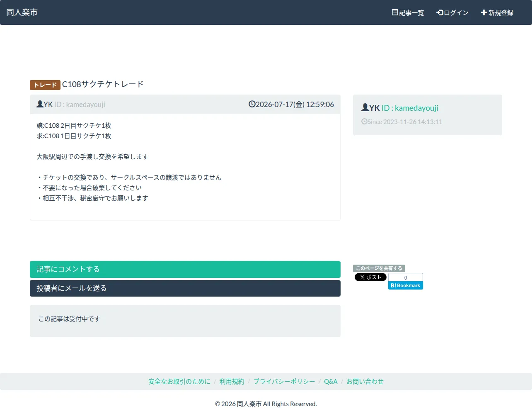Click the Hatena B! Bookmark button
This screenshot has width=532, height=409.
406,285
